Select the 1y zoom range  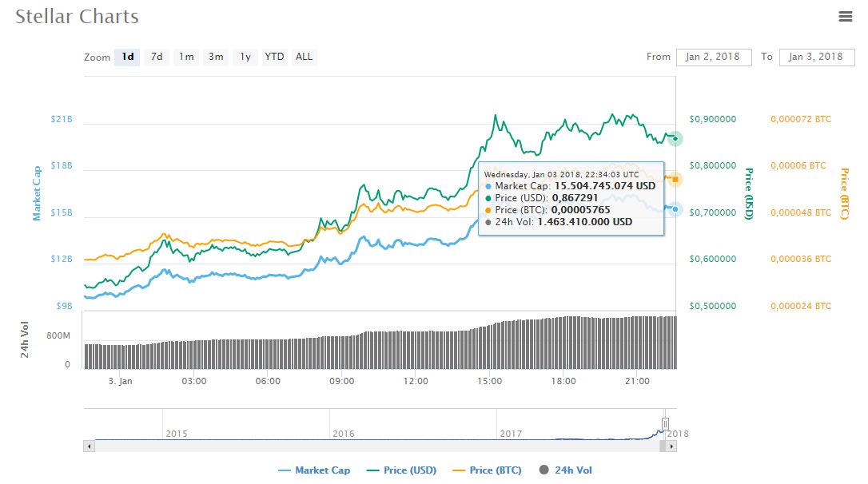click(245, 57)
